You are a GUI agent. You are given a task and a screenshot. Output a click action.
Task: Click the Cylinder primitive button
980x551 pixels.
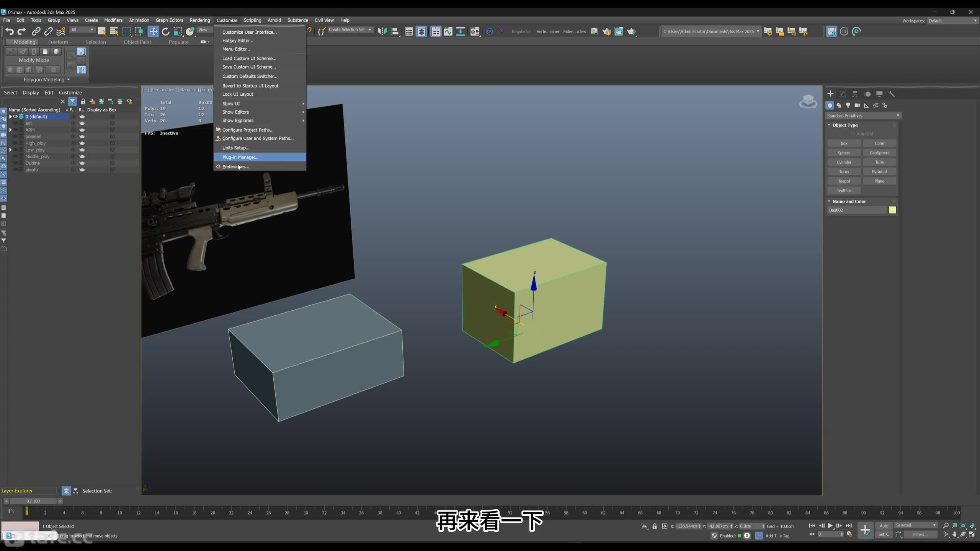(844, 162)
